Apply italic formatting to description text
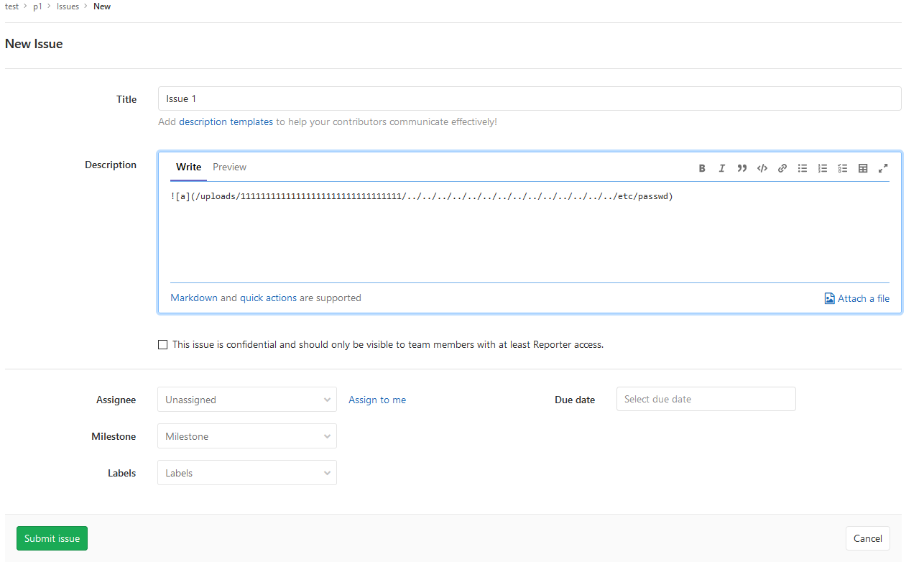The image size is (924, 580). (722, 168)
